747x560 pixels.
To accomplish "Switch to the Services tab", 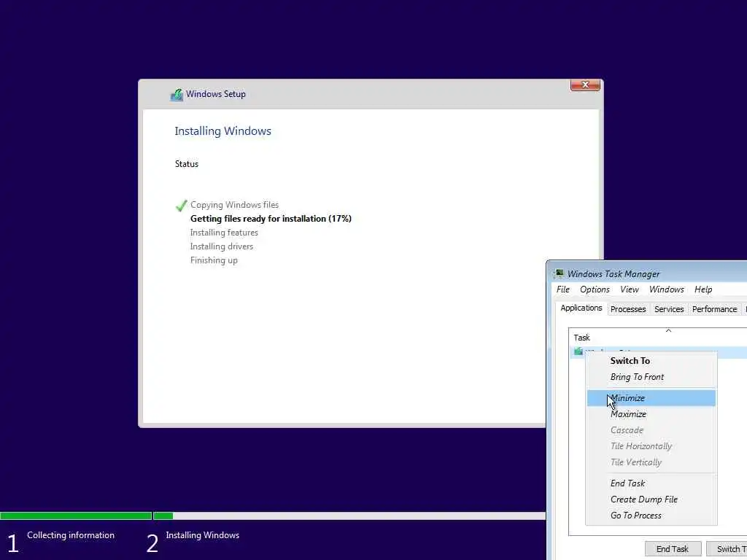I will 669,309.
